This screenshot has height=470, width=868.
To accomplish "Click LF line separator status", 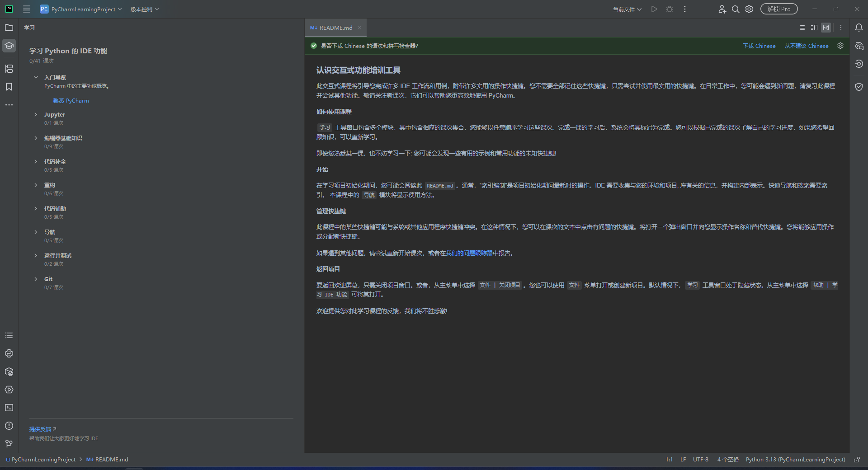I will tap(683, 460).
